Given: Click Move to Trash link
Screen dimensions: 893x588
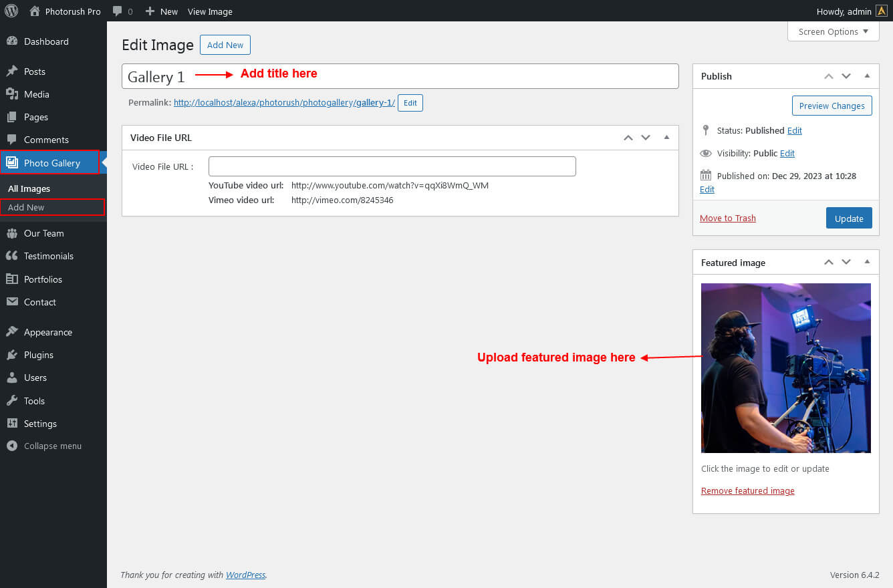Looking at the screenshot, I should [728, 218].
